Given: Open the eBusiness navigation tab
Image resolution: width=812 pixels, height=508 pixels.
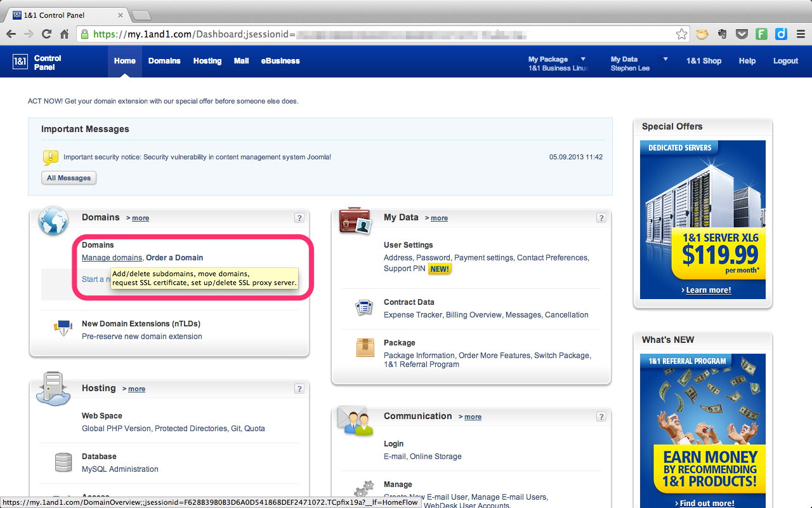Looking at the screenshot, I should pyautogui.click(x=280, y=61).
